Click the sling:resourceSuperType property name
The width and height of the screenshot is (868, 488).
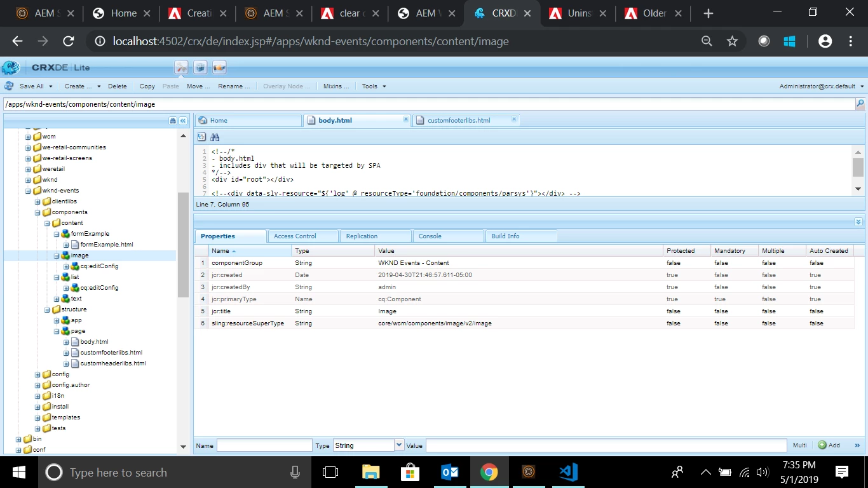pyautogui.click(x=248, y=323)
